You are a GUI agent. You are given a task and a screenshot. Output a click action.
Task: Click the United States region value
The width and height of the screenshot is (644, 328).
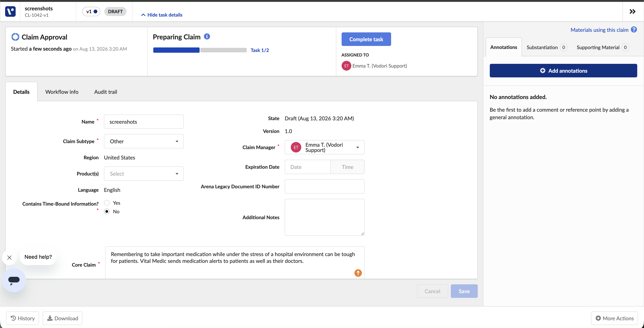coord(120,157)
